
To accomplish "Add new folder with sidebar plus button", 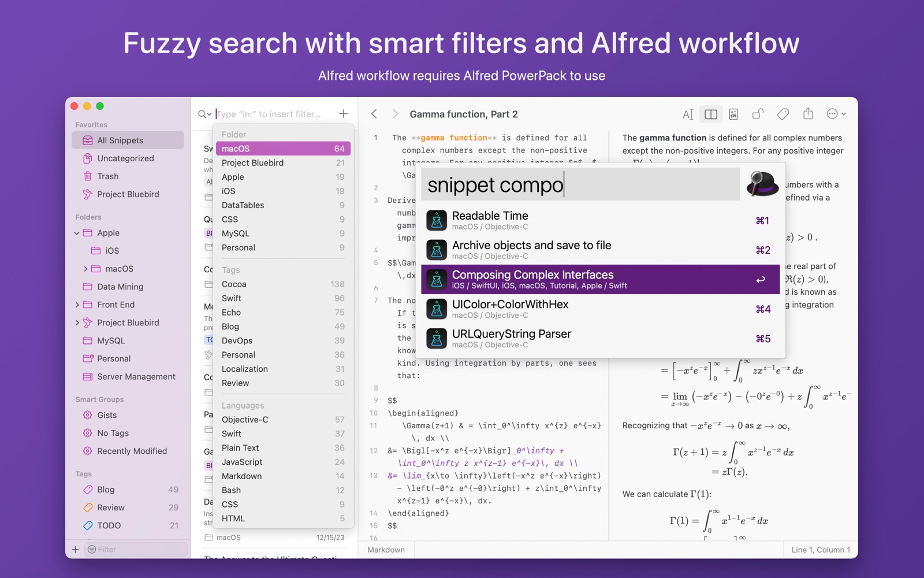I will click(75, 549).
